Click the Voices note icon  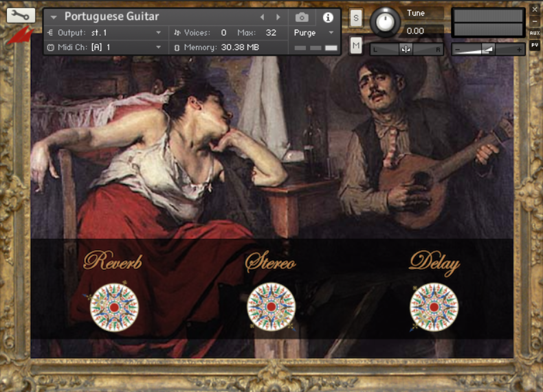click(x=177, y=33)
